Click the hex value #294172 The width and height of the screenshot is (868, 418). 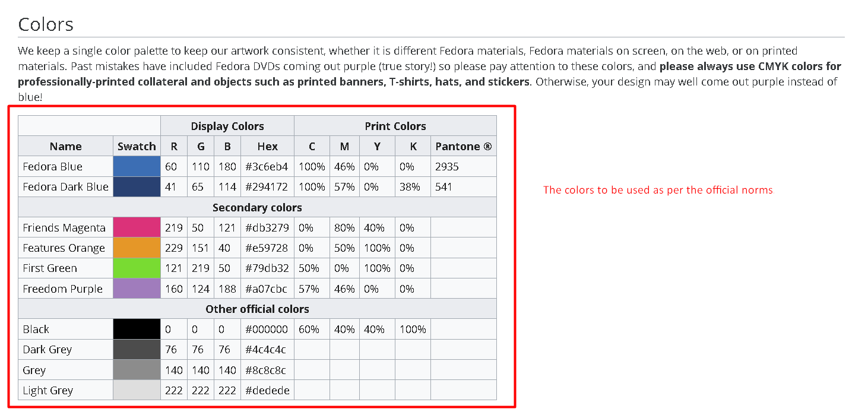(267, 186)
